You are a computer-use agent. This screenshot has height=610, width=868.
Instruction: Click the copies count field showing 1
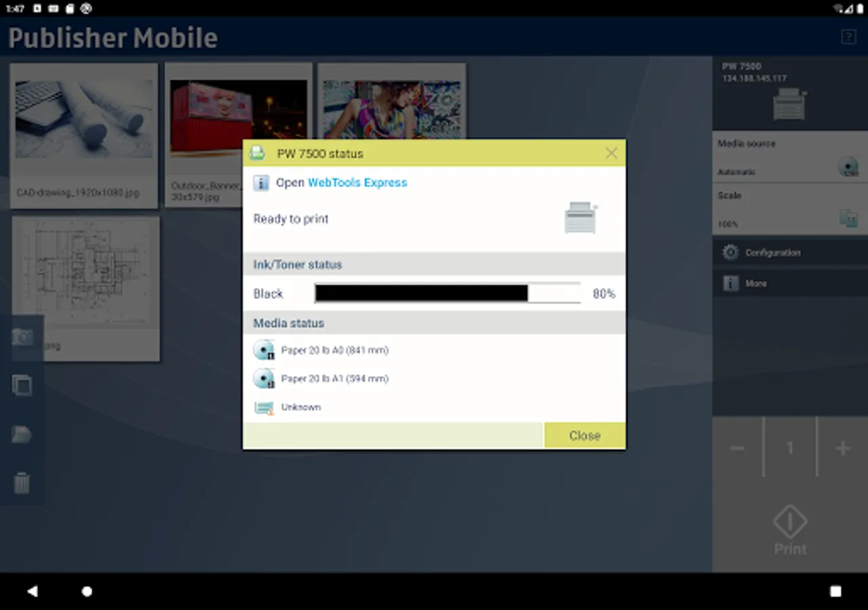point(790,448)
